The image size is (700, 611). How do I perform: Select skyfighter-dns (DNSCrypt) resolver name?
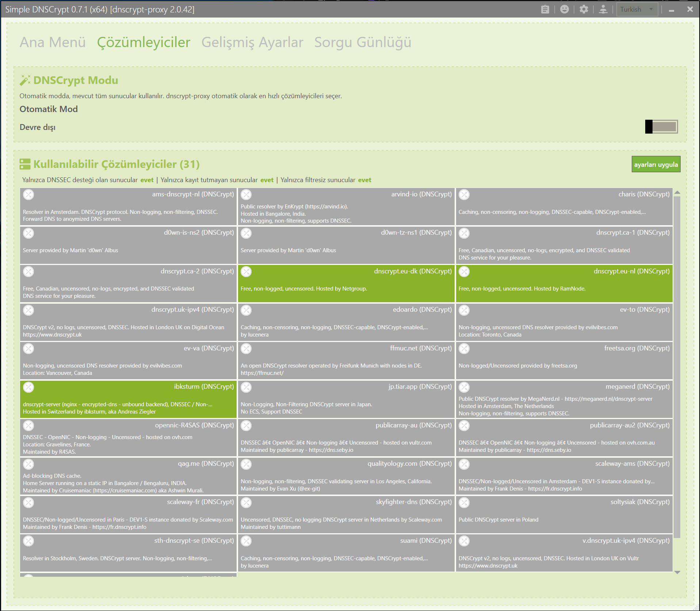pos(414,502)
